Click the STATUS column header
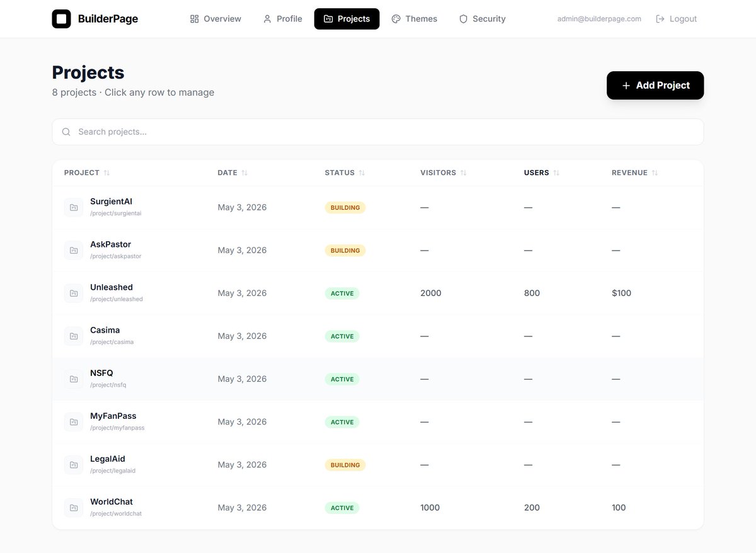The height and width of the screenshot is (553, 756). [x=340, y=173]
